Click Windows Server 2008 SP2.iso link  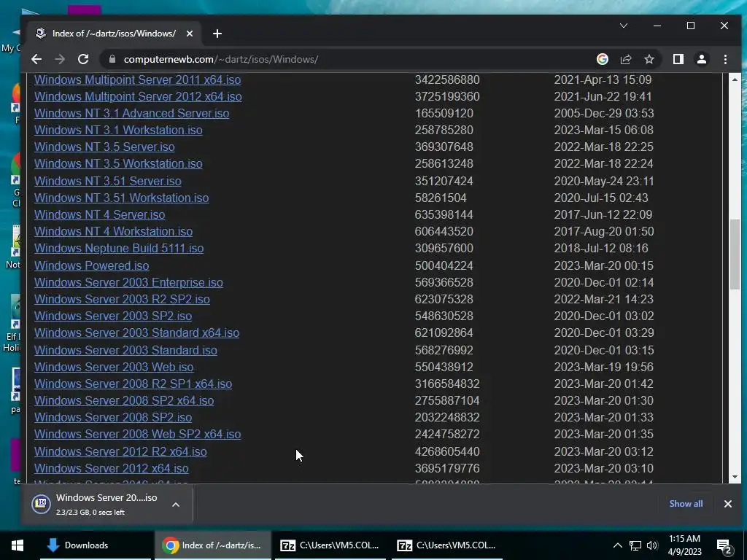click(113, 417)
